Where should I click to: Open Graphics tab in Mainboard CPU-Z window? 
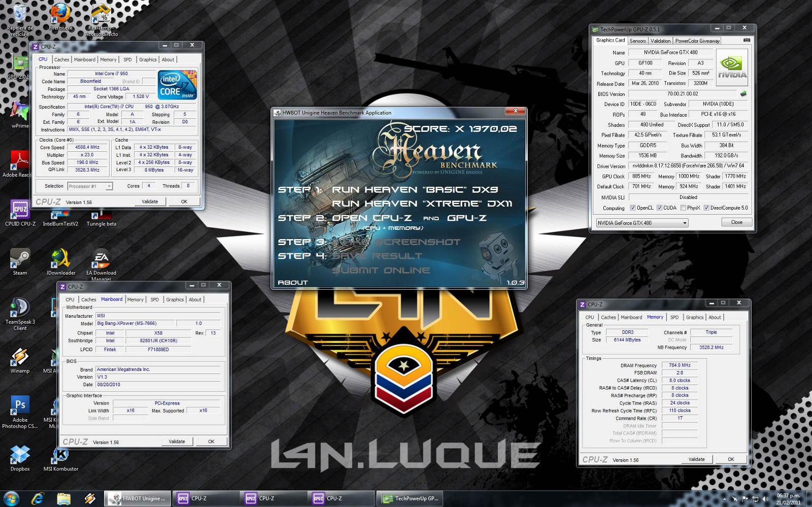tap(175, 300)
